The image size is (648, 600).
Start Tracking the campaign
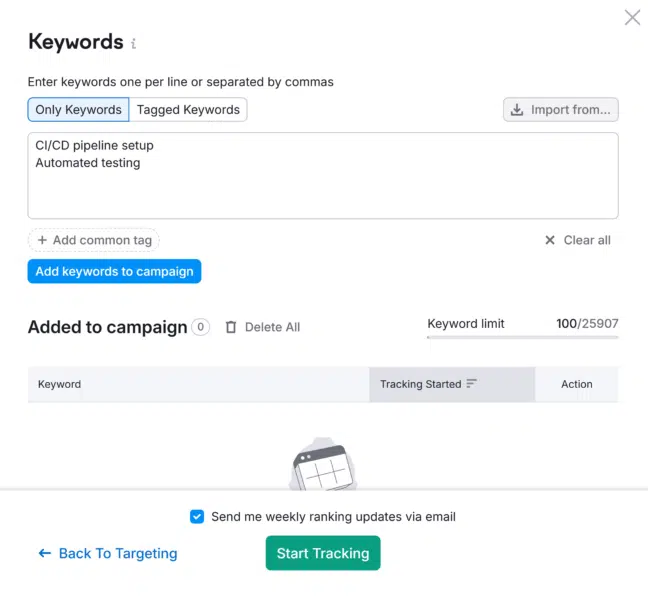point(323,553)
